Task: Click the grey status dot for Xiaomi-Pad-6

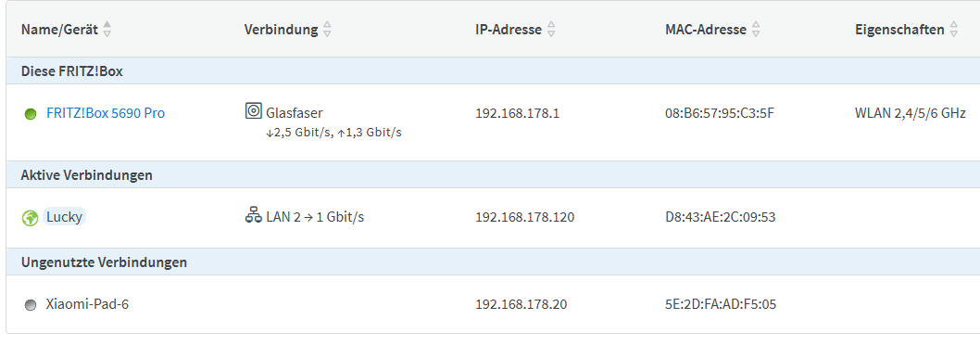Action: tap(30, 305)
